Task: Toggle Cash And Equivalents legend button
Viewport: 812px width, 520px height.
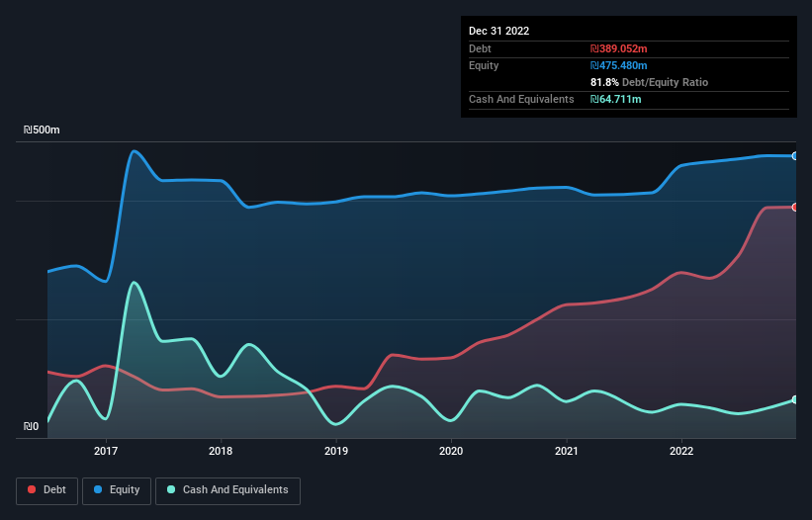Action: pos(227,490)
